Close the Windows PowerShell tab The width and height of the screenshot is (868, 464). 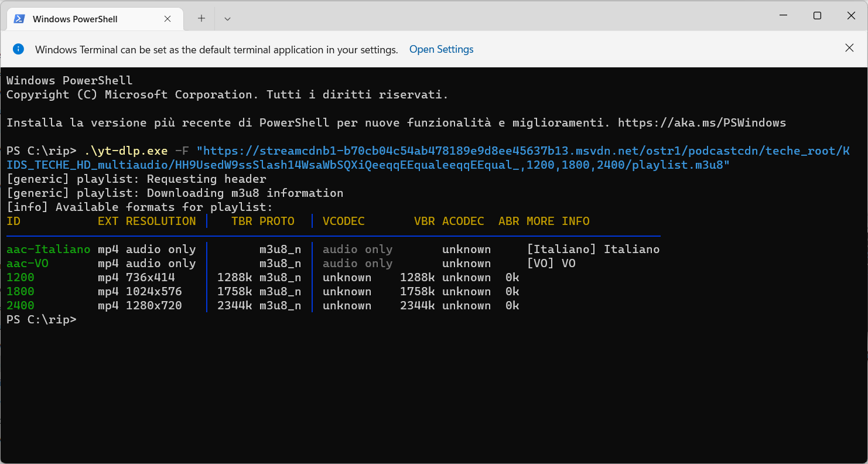pyautogui.click(x=168, y=19)
